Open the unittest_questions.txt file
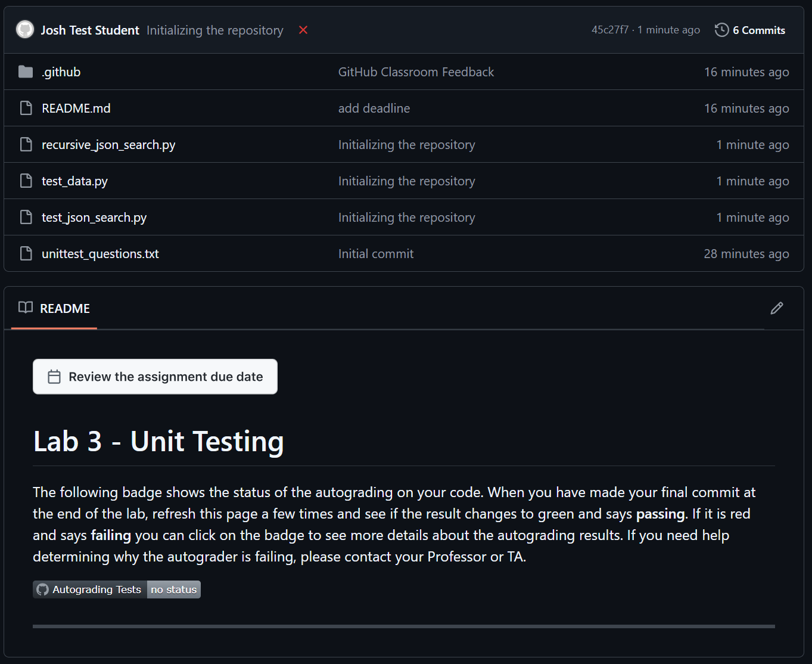This screenshot has height=664, width=812. point(99,253)
